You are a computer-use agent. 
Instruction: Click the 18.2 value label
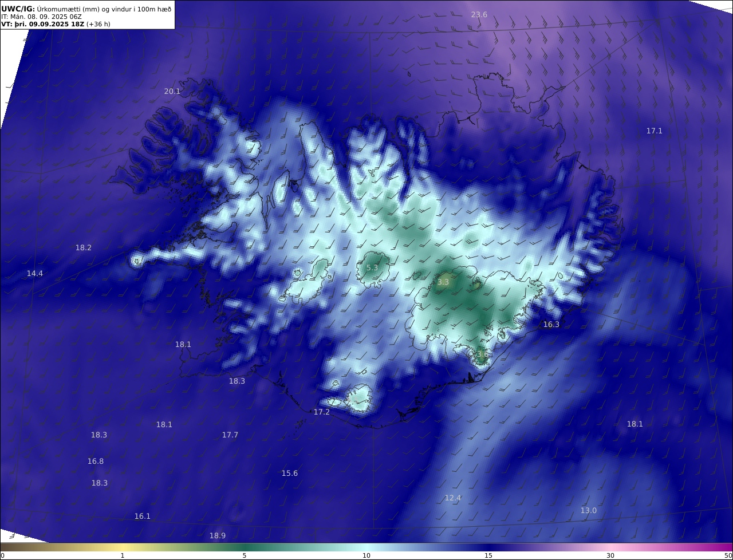point(84,247)
